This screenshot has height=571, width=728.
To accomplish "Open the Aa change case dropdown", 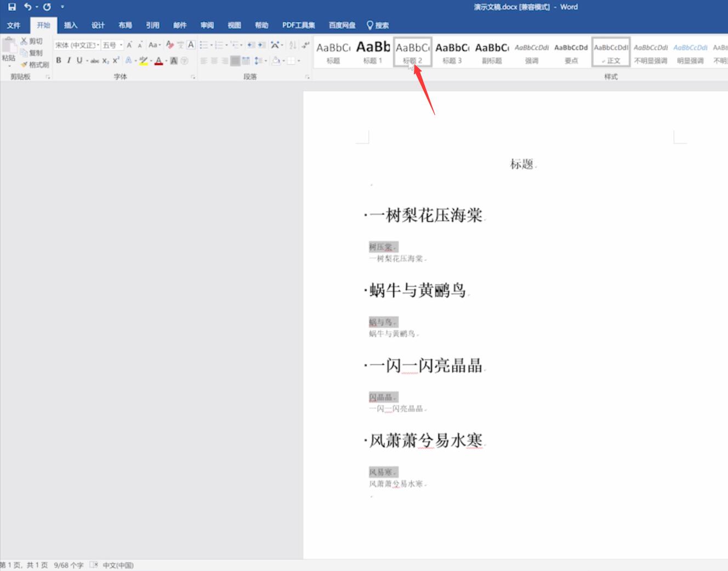I will coord(155,45).
